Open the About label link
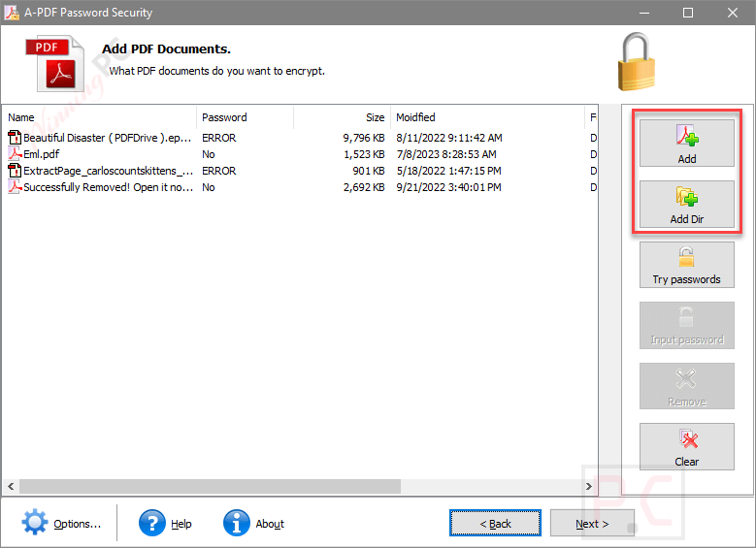The image size is (756, 548). [270, 524]
